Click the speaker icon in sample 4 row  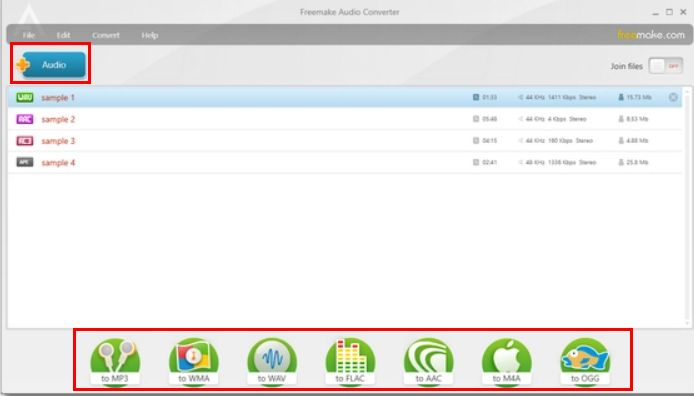520,162
